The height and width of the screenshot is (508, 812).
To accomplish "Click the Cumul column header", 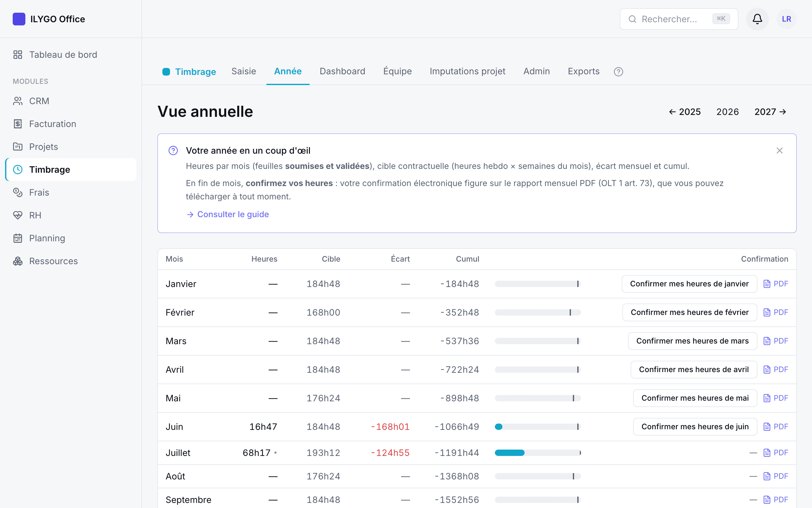I will (x=468, y=259).
